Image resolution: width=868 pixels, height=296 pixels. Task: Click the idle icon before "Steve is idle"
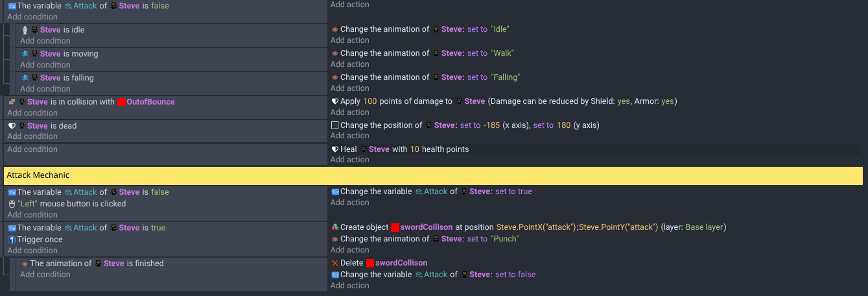coord(25,30)
